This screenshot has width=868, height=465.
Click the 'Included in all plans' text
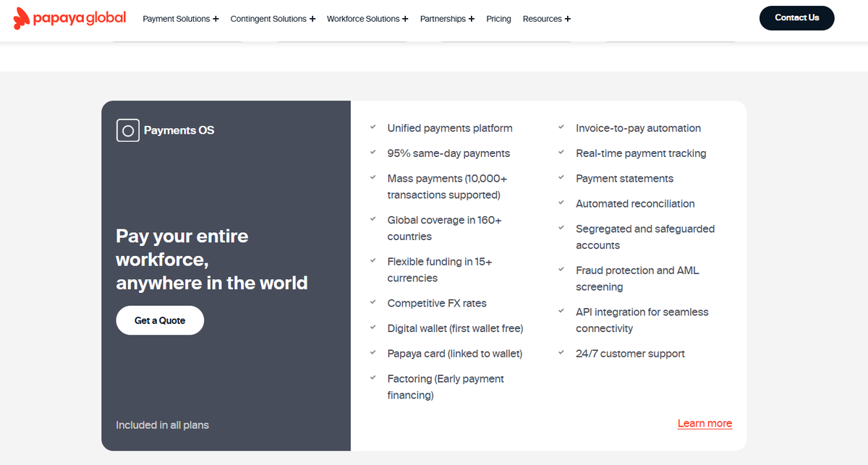162,425
